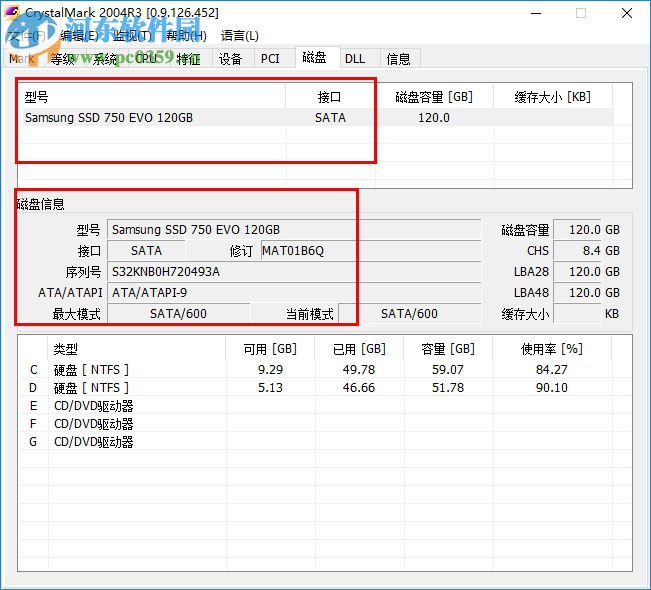Click the 49.78 used GB value

(x=359, y=370)
